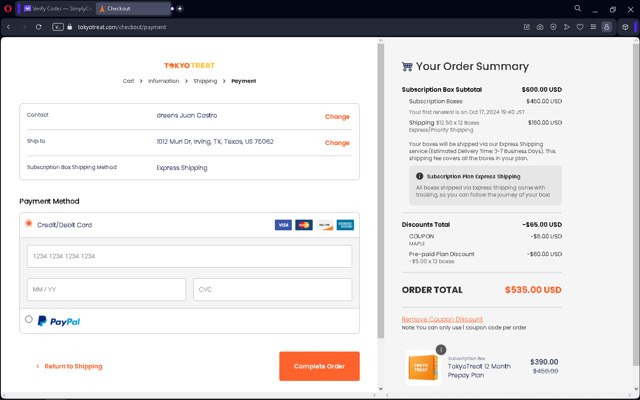Click the Subscription Box Subtotal $600.00 USD value
The width and height of the screenshot is (640, 400).
point(542,89)
